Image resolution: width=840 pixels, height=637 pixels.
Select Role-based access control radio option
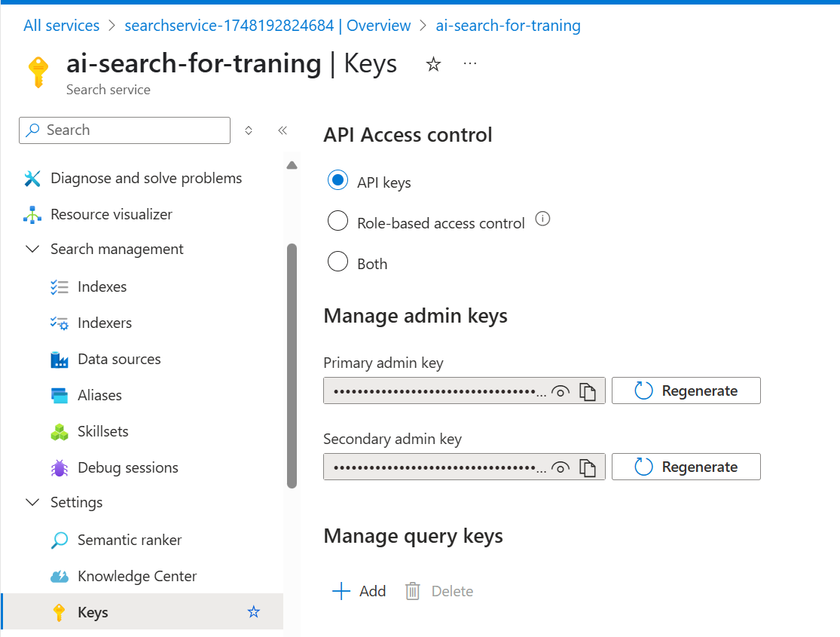point(338,222)
